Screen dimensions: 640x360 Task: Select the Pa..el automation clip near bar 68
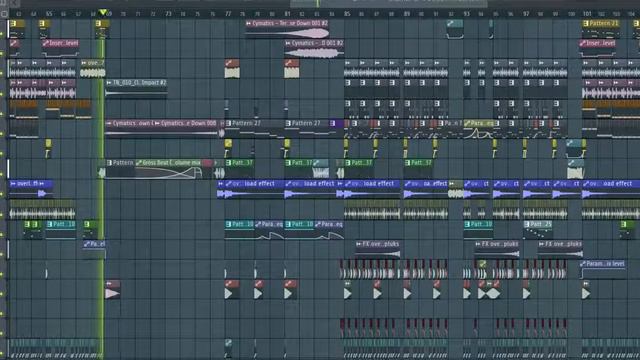(x=94, y=249)
